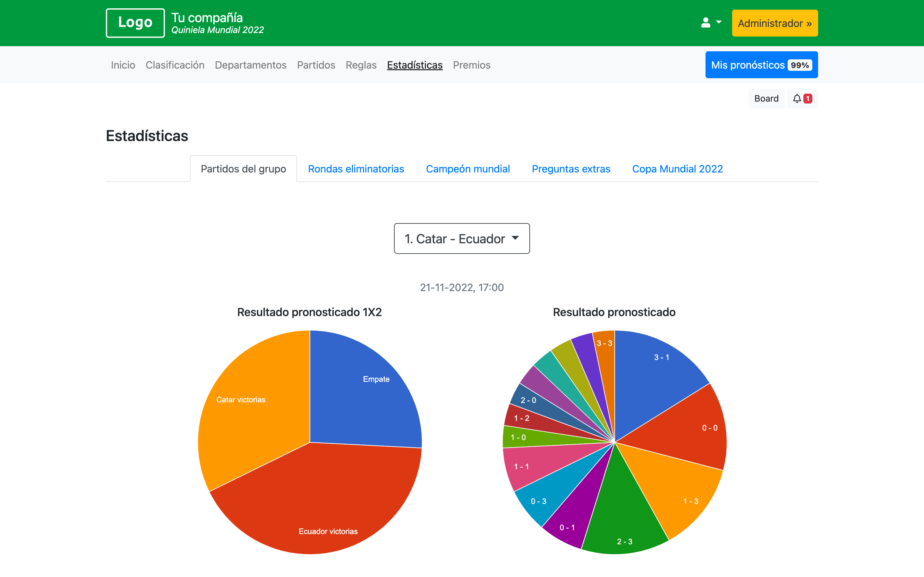Switch to Rondas eliminatorias tab
This screenshot has height=577, width=924.
tap(356, 169)
